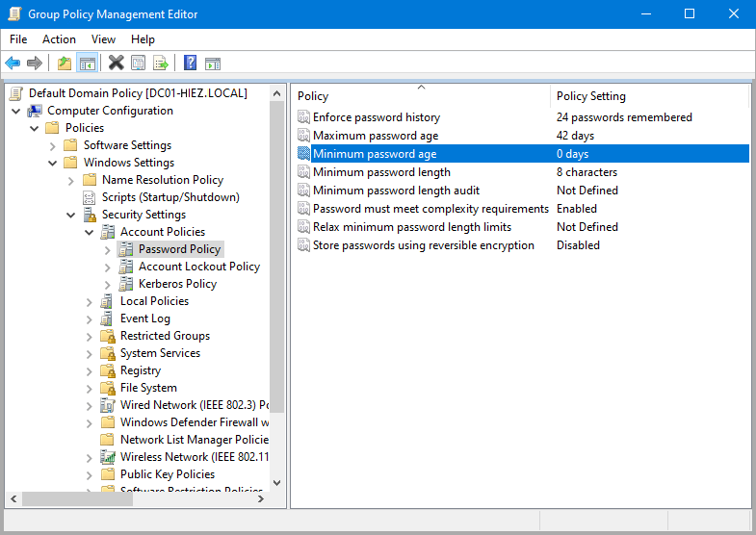Screen dimensions: 756x535
Task: Click the Export List toolbar icon
Action: [161, 64]
